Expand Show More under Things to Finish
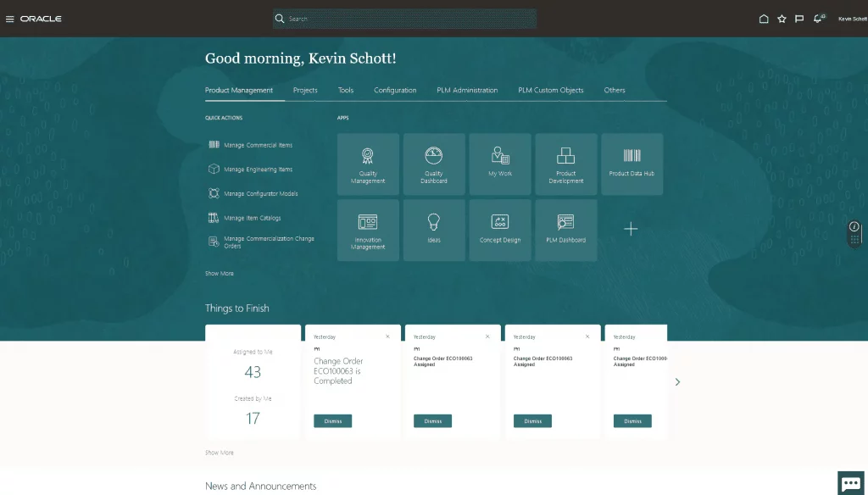 [x=220, y=453]
